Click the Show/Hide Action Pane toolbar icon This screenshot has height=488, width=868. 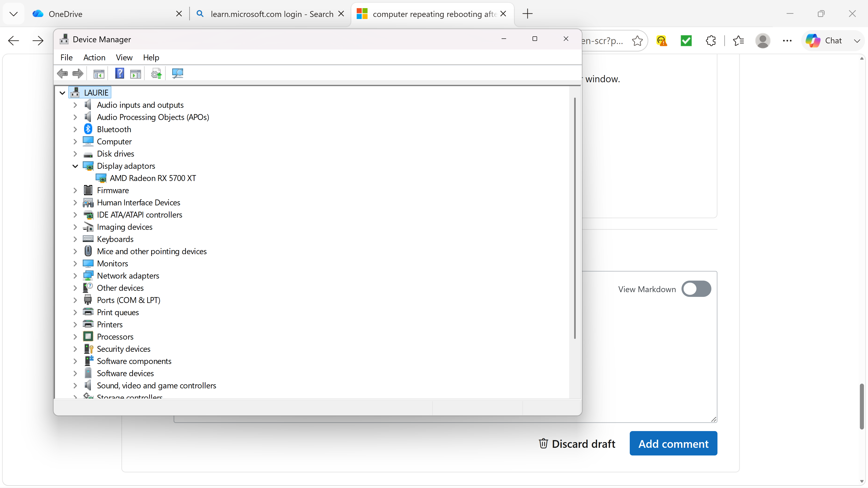coord(135,73)
